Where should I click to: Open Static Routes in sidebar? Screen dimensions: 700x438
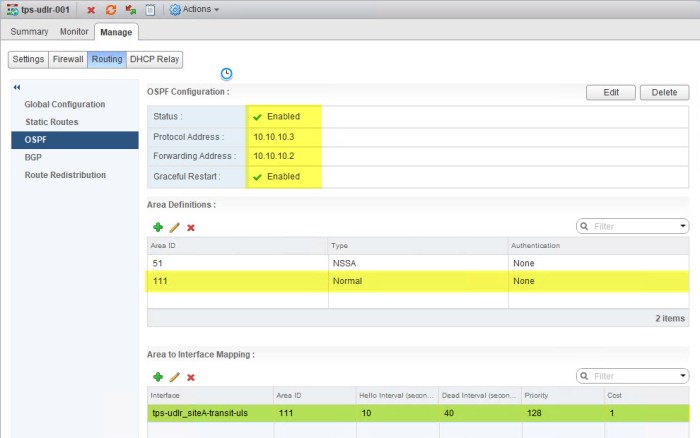point(52,122)
